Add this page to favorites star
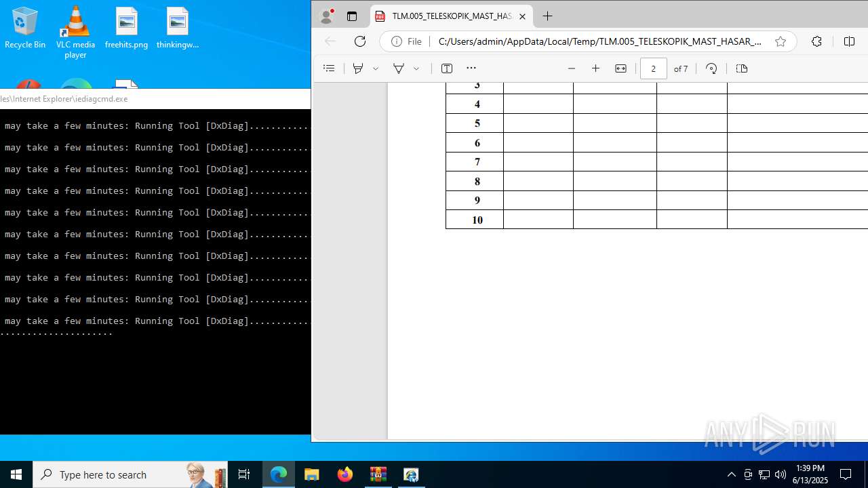 point(781,41)
